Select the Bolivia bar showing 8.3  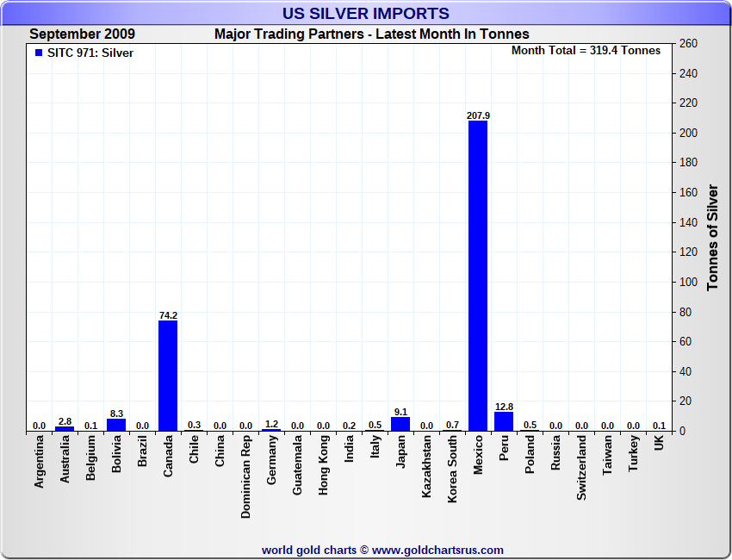116,425
